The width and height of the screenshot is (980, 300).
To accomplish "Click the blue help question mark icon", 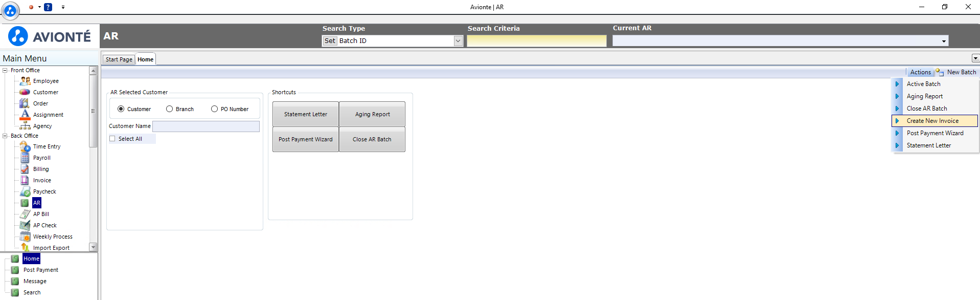I will click(48, 7).
